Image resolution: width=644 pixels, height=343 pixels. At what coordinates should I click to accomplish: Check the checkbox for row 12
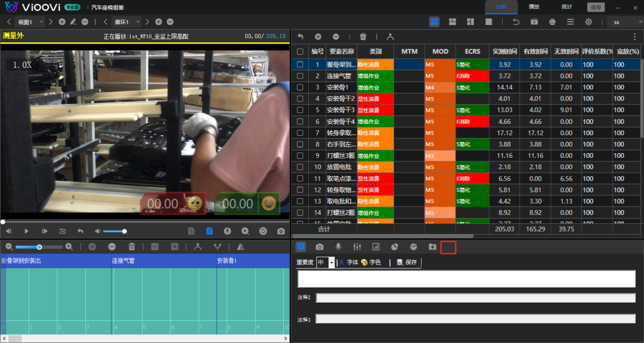click(x=300, y=190)
